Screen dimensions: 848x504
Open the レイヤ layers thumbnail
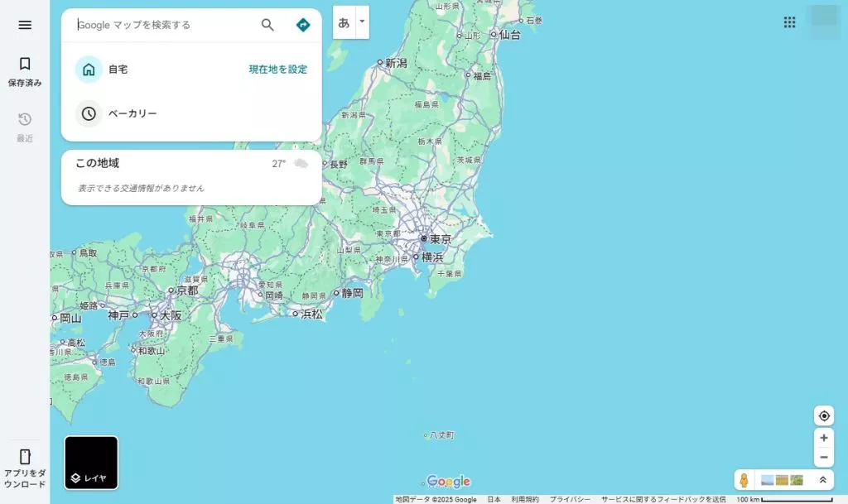pyautogui.click(x=91, y=463)
